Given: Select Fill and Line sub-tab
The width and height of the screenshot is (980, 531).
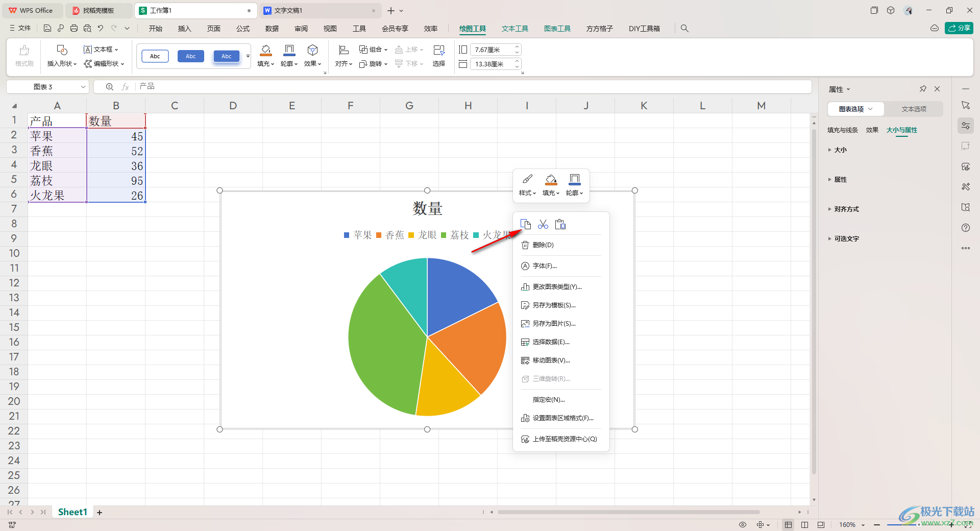Looking at the screenshot, I should tap(843, 130).
